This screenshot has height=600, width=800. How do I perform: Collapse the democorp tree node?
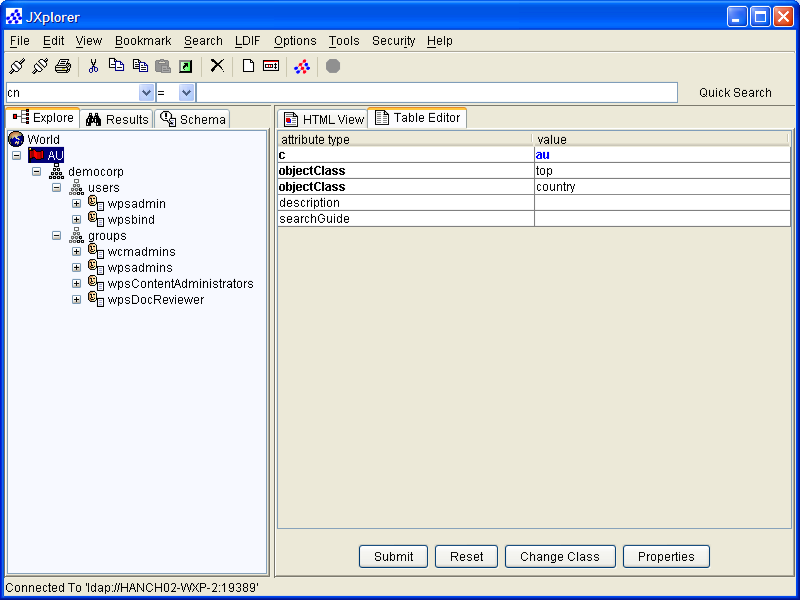(x=36, y=171)
